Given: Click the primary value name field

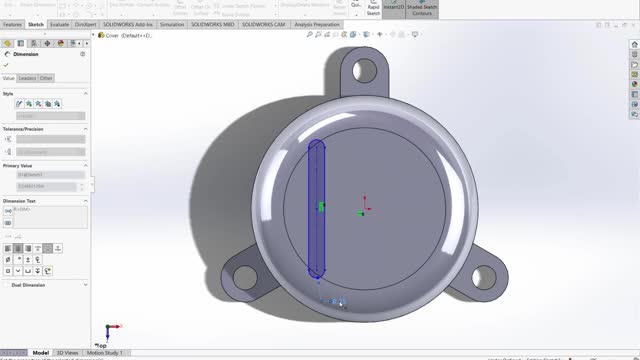Looking at the screenshot, I should coord(51,175).
